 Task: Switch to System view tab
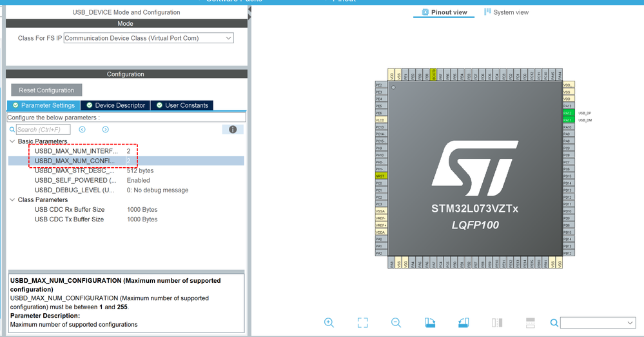coord(506,12)
